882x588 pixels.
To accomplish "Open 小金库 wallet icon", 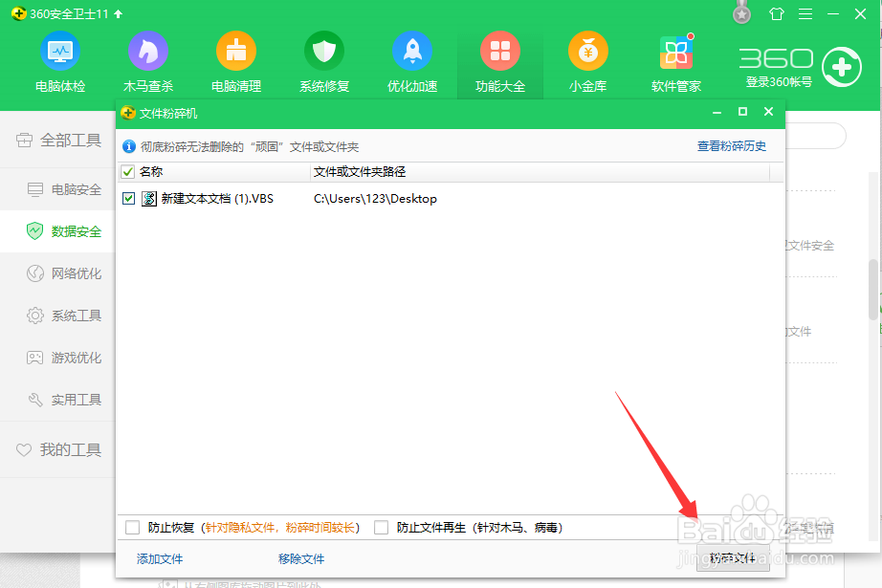I will tap(587, 59).
